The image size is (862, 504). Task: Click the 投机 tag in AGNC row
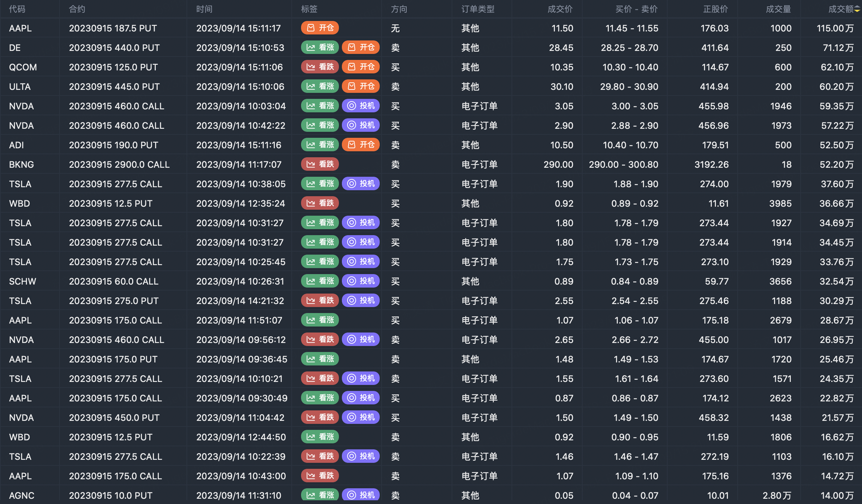pyautogui.click(x=361, y=495)
